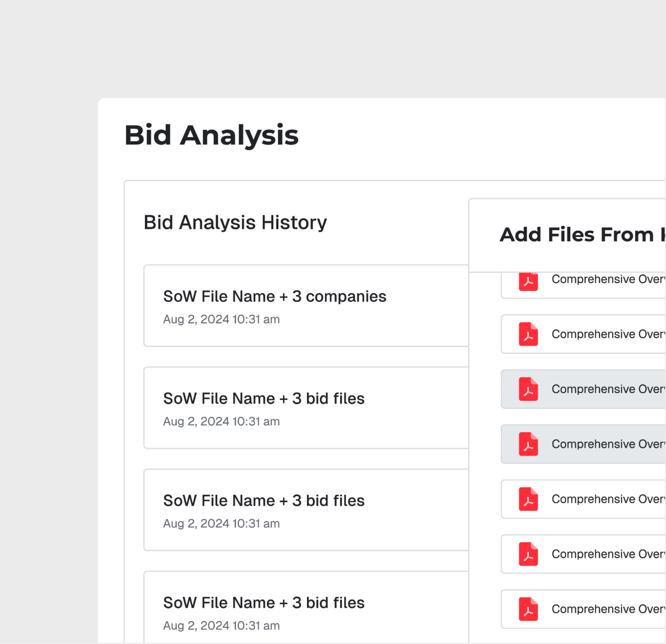Click the Aug 2 timestamp on the first history card
This screenshot has height=644, width=666.
tap(221, 319)
